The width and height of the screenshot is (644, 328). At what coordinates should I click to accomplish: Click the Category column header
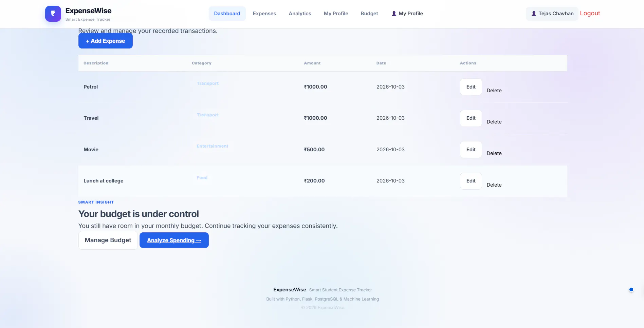point(202,63)
